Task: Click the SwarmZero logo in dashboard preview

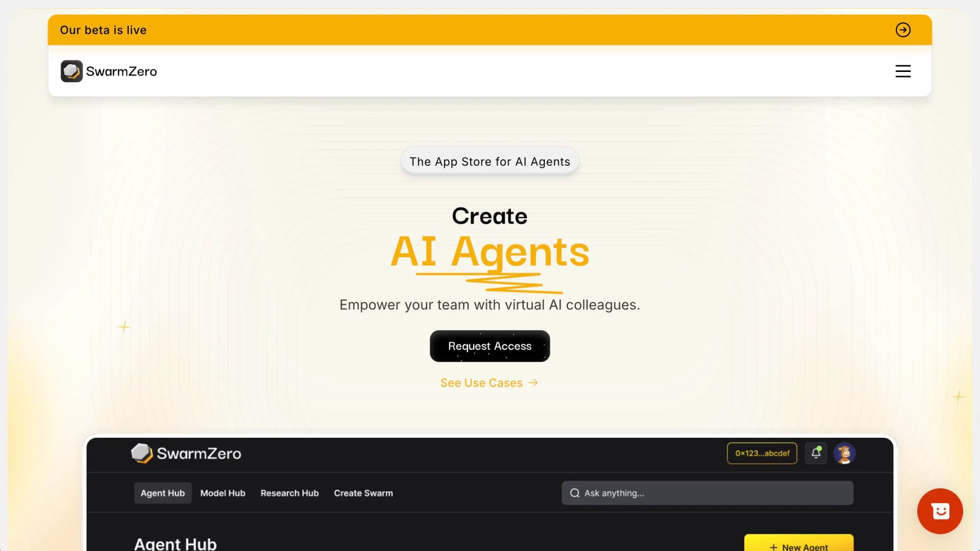Action: (x=186, y=453)
